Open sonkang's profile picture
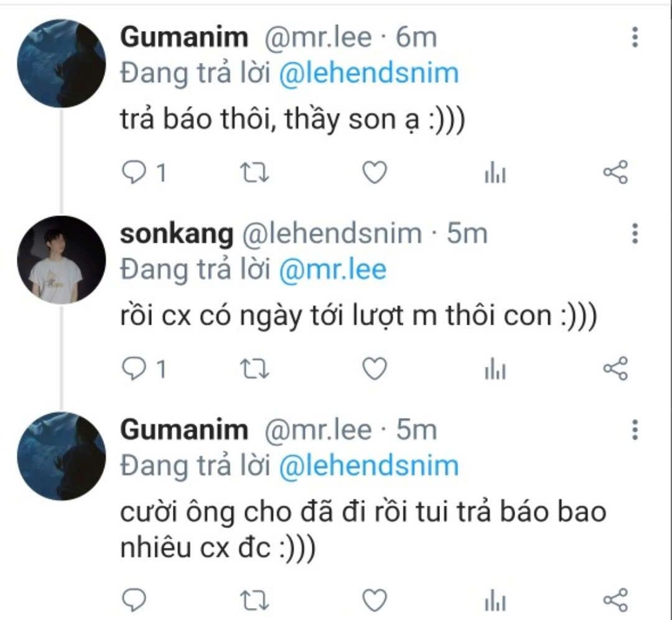 [61, 260]
